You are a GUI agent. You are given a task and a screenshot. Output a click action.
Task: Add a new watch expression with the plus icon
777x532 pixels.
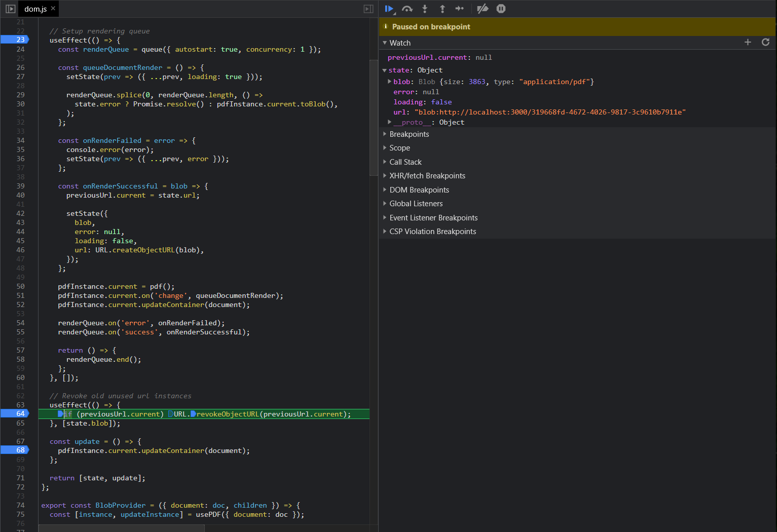pyautogui.click(x=747, y=43)
